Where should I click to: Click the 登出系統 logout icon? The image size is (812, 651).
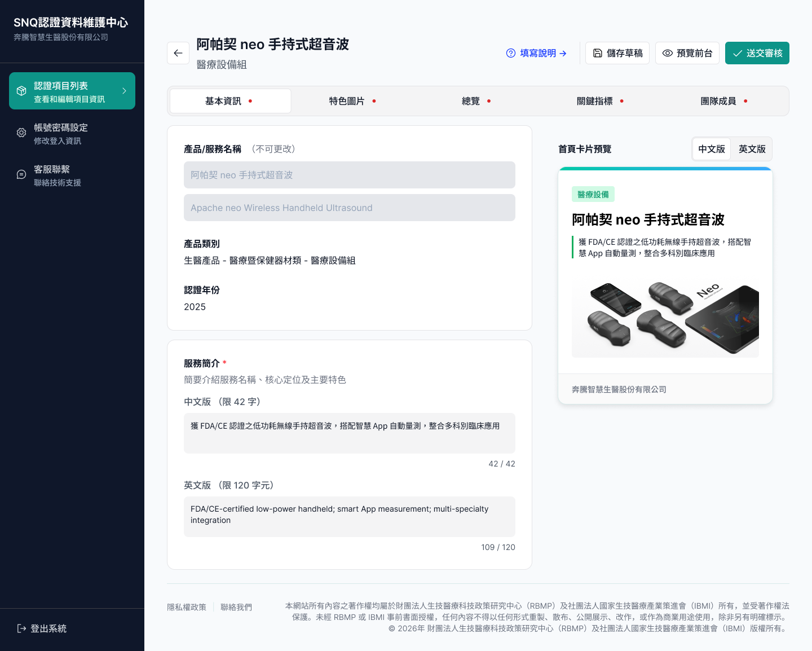pyautogui.click(x=21, y=628)
